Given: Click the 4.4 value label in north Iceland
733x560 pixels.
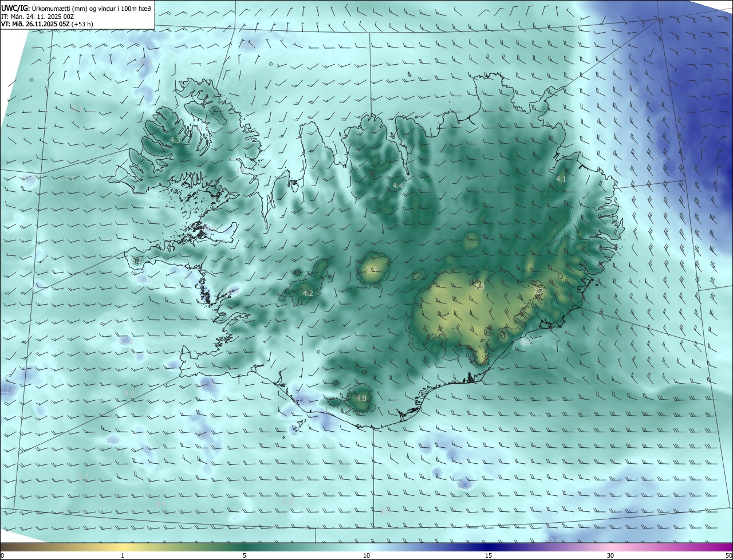Looking at the screenshot, I should click(397, 186).
